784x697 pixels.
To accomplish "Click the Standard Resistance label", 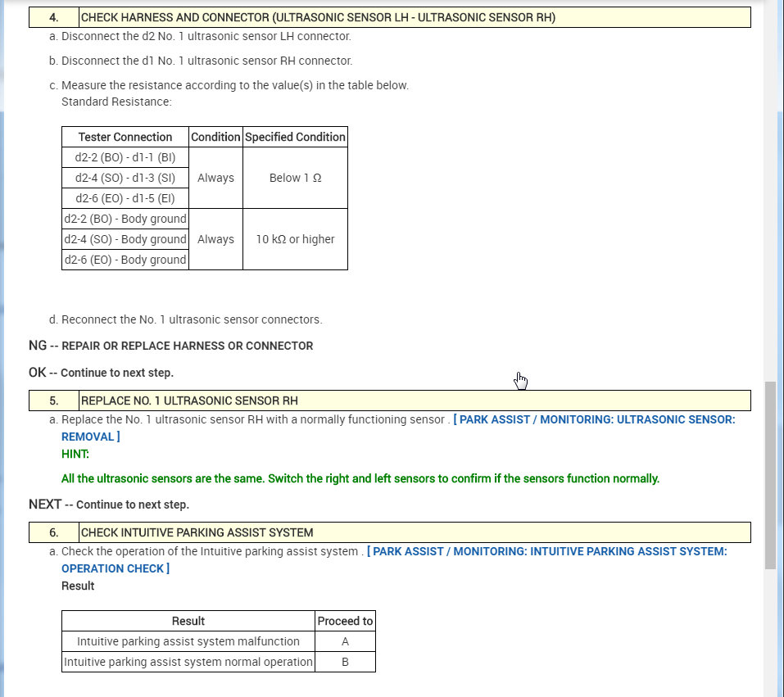I will point(116,102).
